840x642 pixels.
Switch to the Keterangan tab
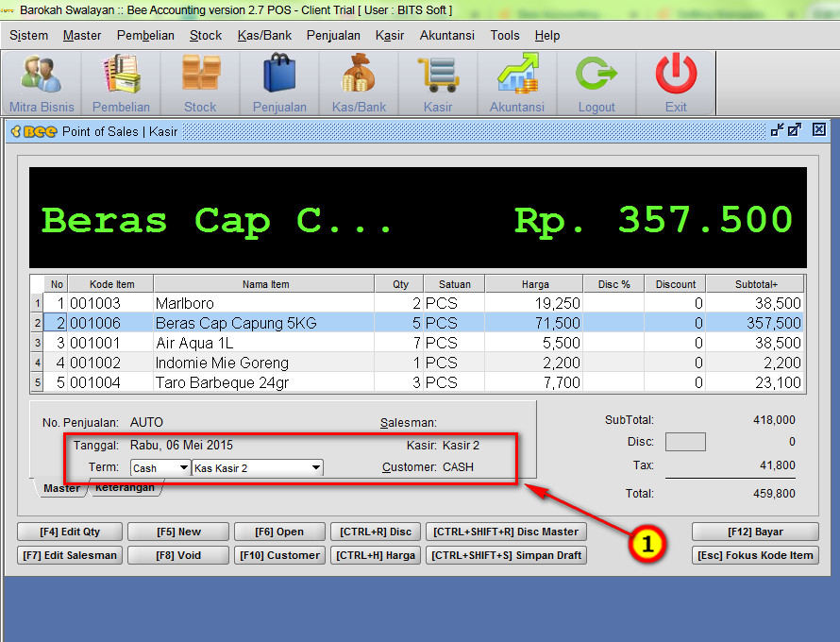[x=125, y=488]
